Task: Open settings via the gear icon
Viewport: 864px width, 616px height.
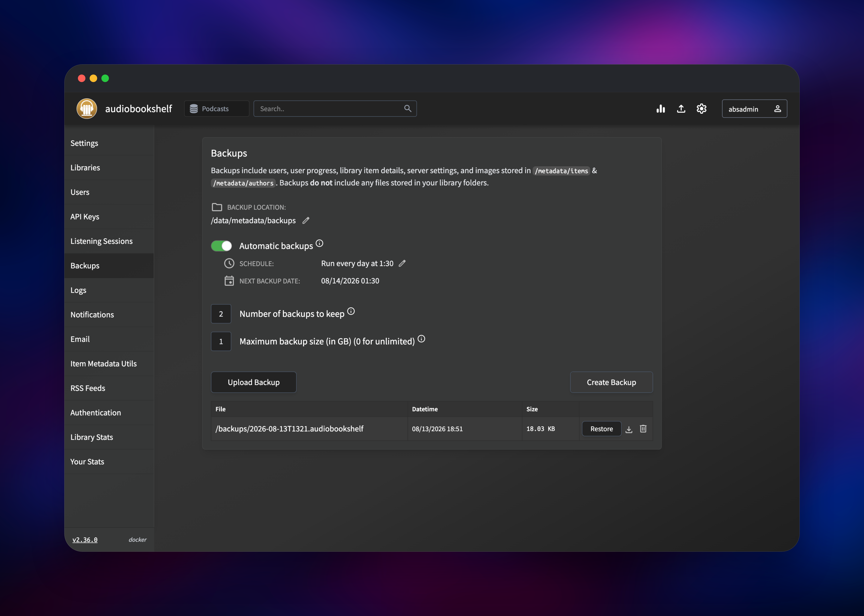Action: point(702,109)
